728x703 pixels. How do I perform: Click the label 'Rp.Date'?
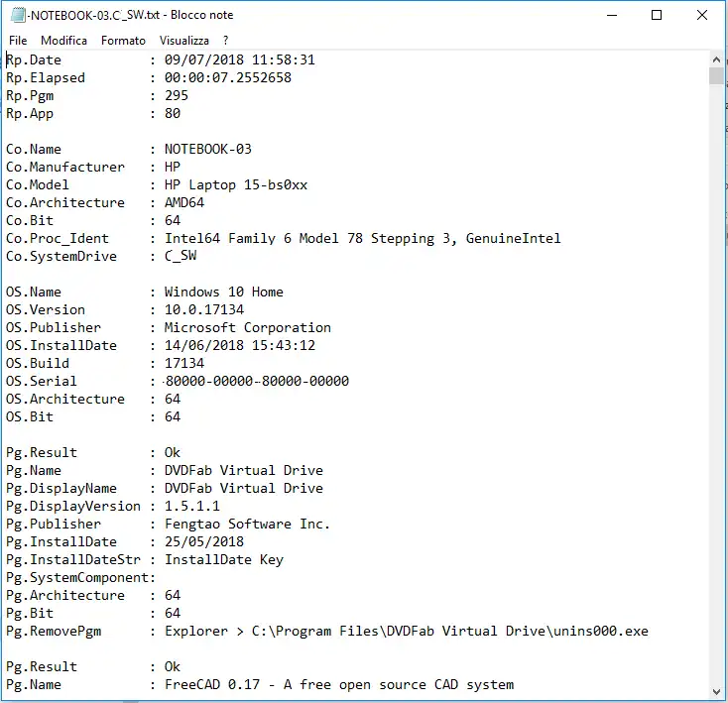click(x=34, y=59)
